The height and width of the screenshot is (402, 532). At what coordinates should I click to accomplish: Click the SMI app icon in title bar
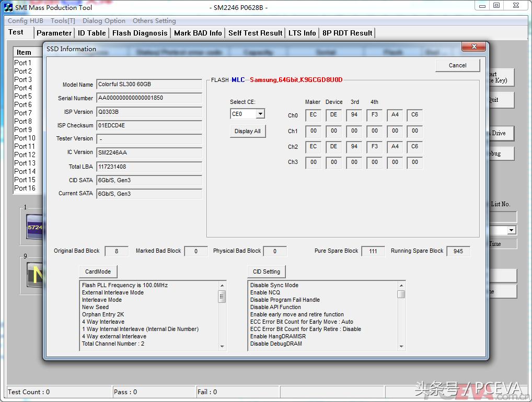(8, 7)
